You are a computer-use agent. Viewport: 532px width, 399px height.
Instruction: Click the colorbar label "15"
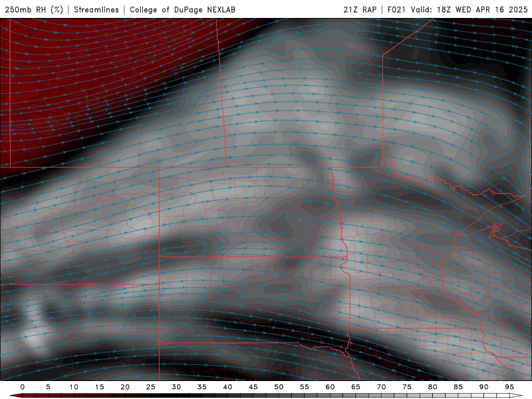(99, 387)
